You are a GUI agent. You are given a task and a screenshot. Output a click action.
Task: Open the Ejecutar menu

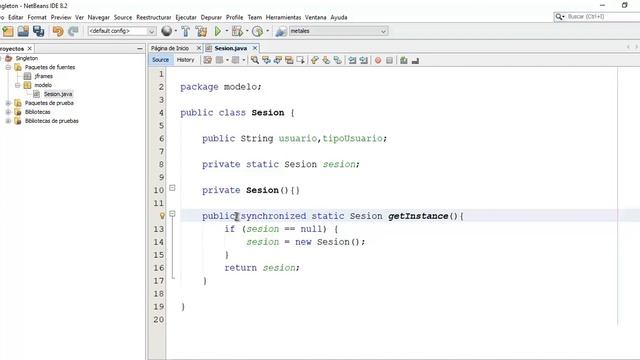[186, 17]
